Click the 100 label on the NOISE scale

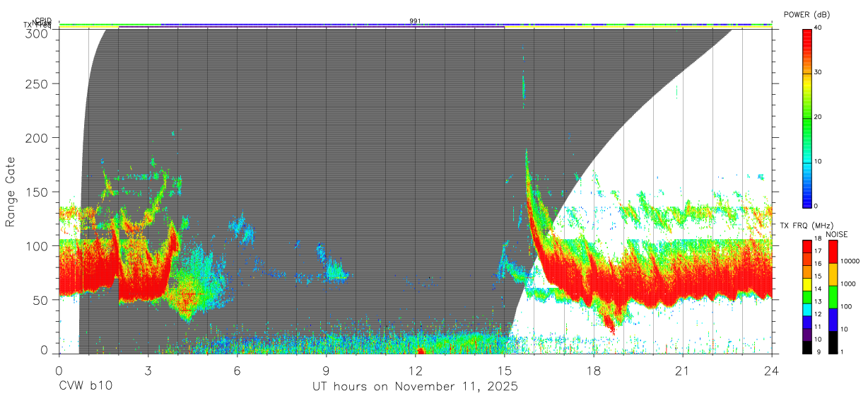(848, 306)
